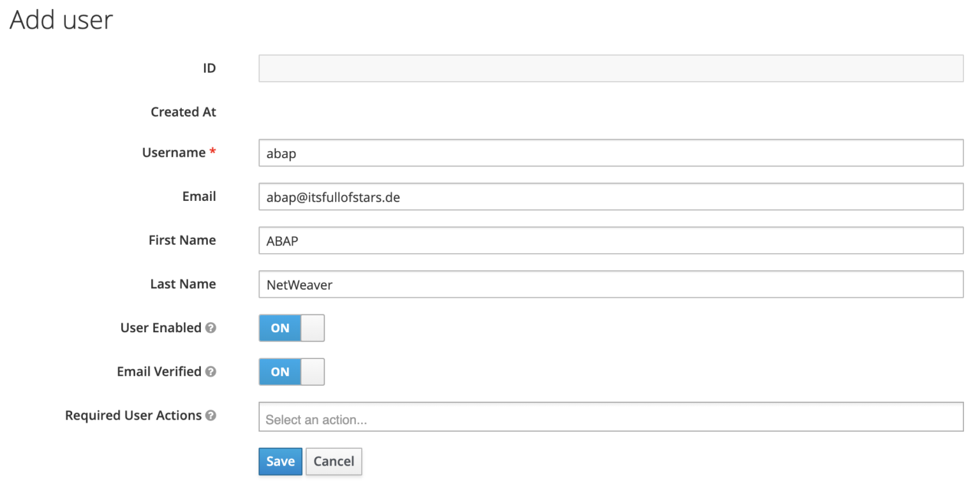Click the Required User Actions help icon

[x=212, y=416]
